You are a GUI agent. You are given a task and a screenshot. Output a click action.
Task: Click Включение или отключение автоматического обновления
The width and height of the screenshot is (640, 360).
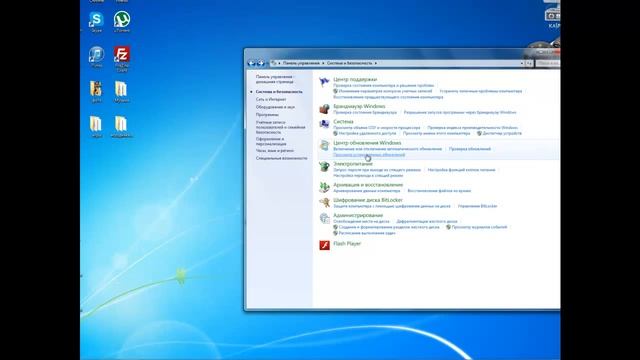388,149
